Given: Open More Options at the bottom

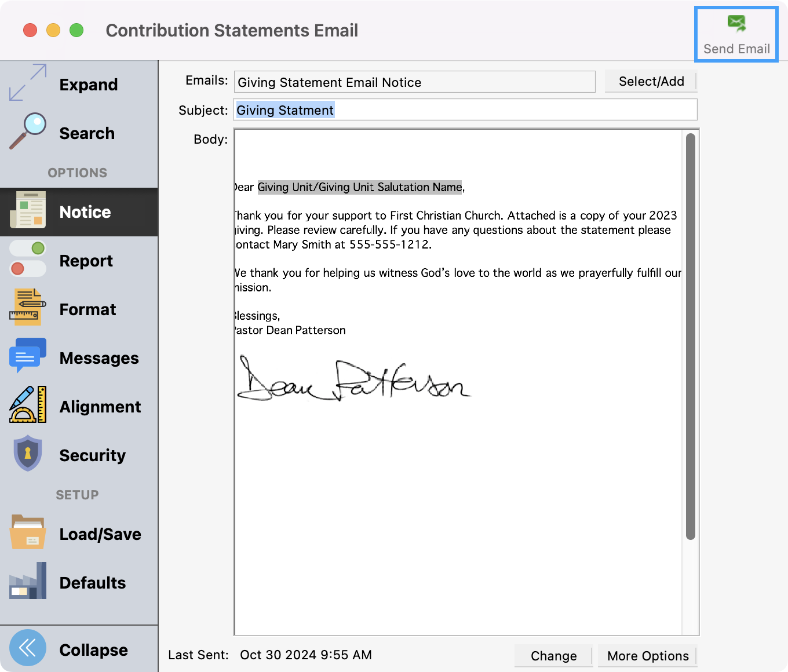Looking at the screenshot, I should (648, 656).
